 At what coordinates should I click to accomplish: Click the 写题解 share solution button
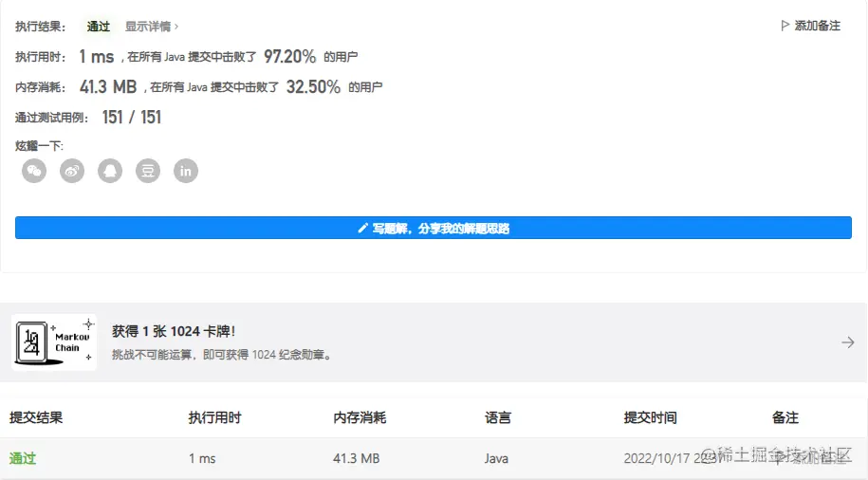coord(434,228)
